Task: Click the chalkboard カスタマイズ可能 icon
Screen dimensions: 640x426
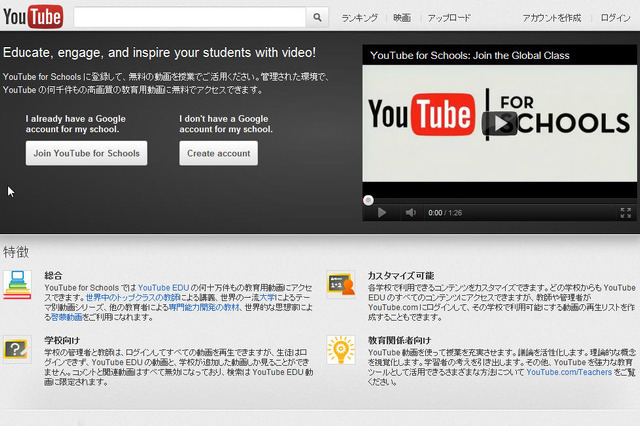Action: click(340, 284)
